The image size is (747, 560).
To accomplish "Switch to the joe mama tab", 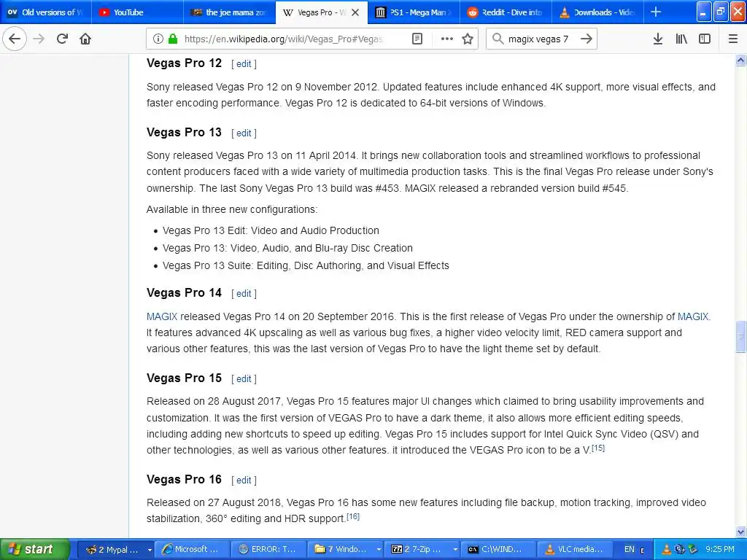I will tap(229, 12).
